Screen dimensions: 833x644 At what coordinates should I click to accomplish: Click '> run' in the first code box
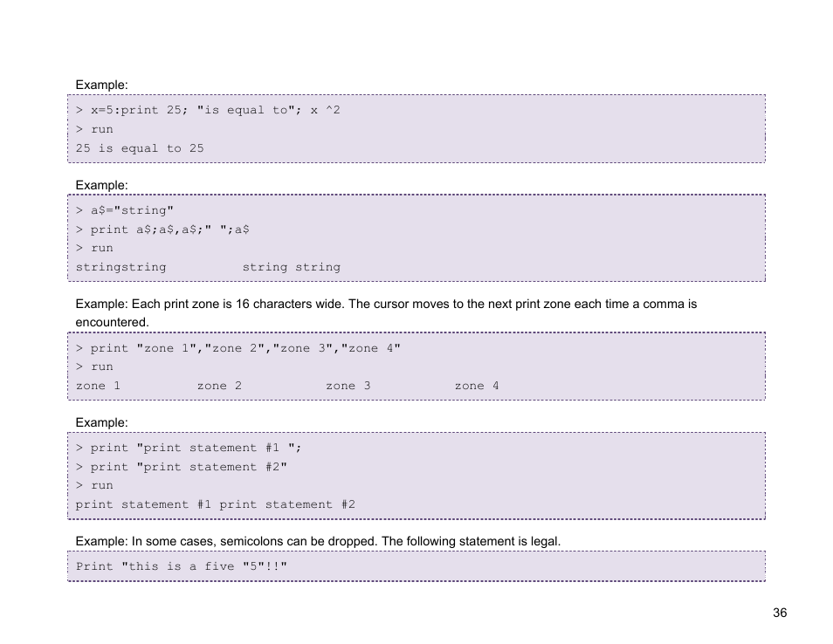pyautogui.click(x=94, y=129)
